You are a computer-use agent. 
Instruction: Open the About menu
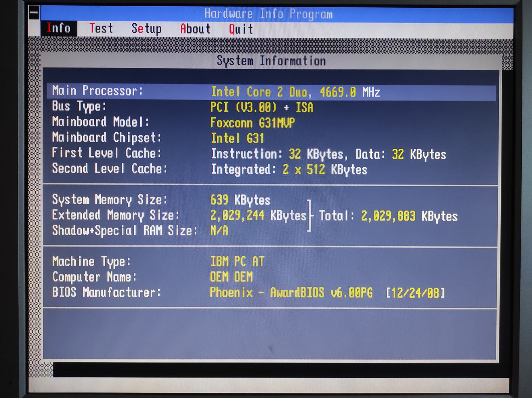(x=195, y=29)
